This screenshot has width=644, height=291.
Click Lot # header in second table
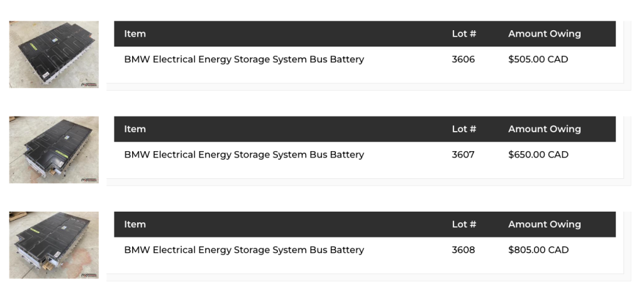tap(464, 129)
